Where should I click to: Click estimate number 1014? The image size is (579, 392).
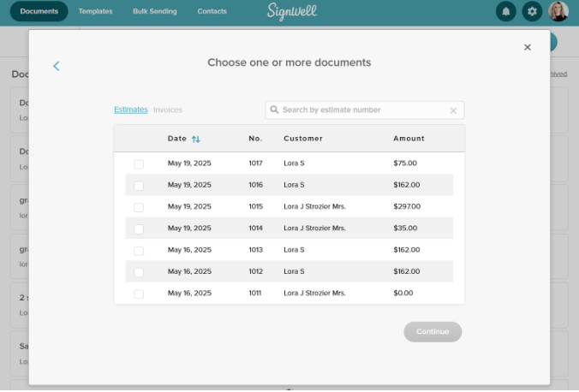pos(255,229)
